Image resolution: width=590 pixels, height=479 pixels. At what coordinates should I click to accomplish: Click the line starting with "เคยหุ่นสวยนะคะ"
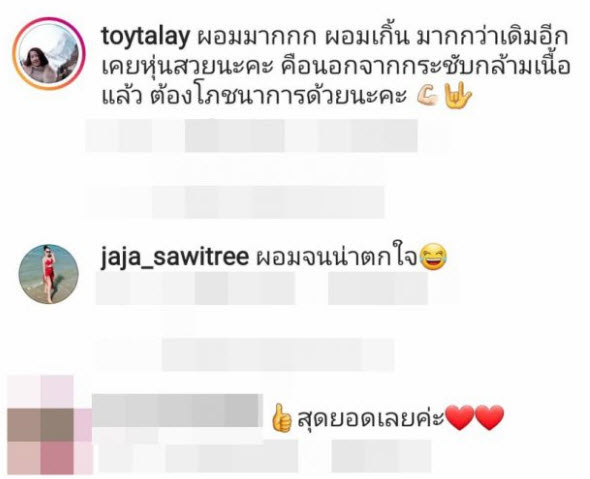336,67
